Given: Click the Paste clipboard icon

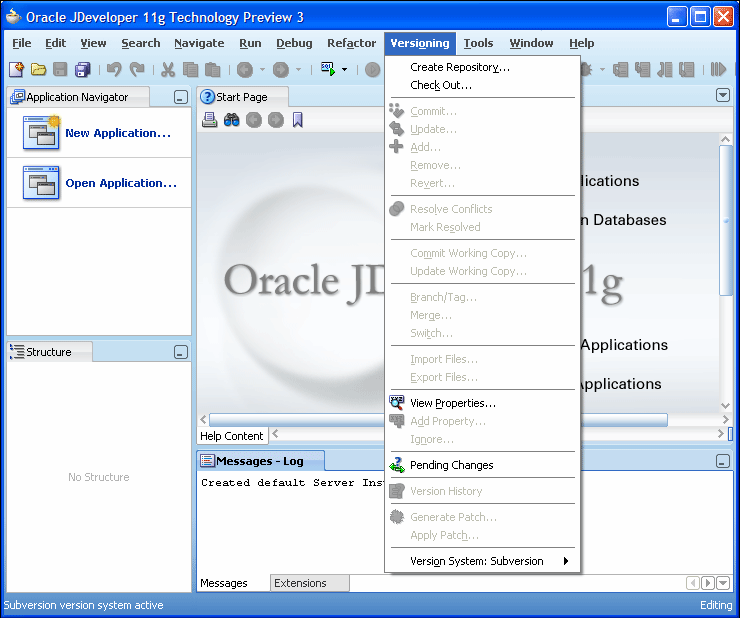Looking at the screenshot, I should click(213, 69).
